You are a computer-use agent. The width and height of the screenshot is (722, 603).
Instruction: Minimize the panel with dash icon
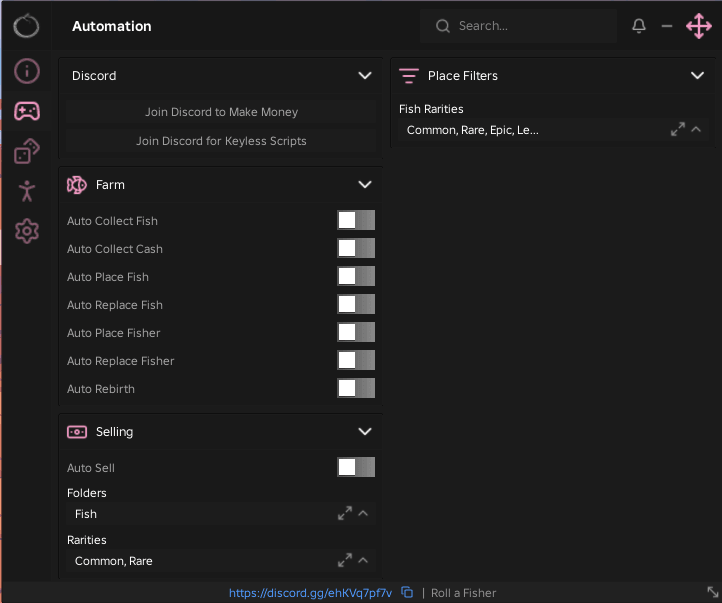coord(667,26)
